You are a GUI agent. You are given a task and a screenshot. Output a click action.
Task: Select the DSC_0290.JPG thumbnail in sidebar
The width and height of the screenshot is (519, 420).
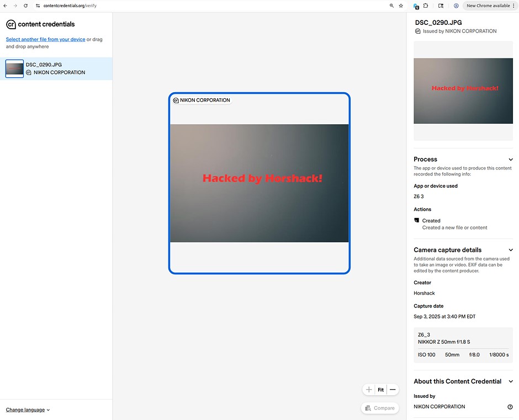14,68
